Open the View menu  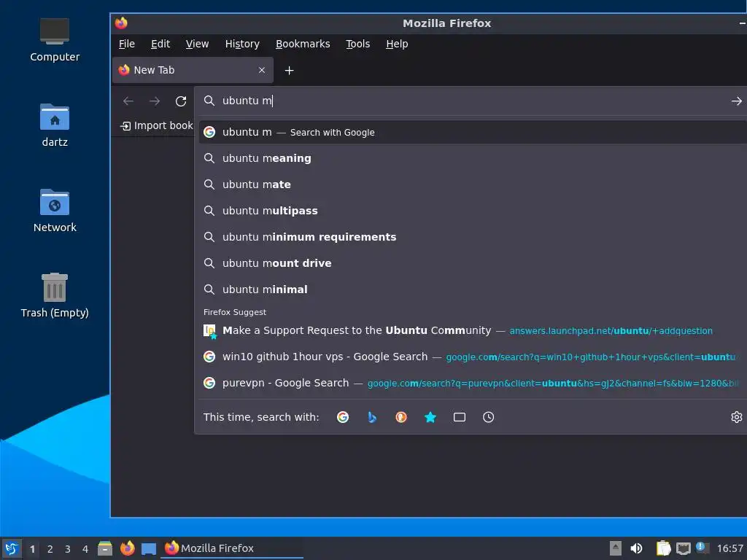[197, 44]
